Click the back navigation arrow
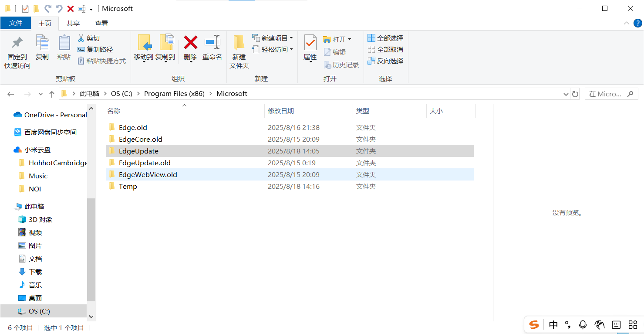This screenshot has height=334, width=644. pos(10,93)
